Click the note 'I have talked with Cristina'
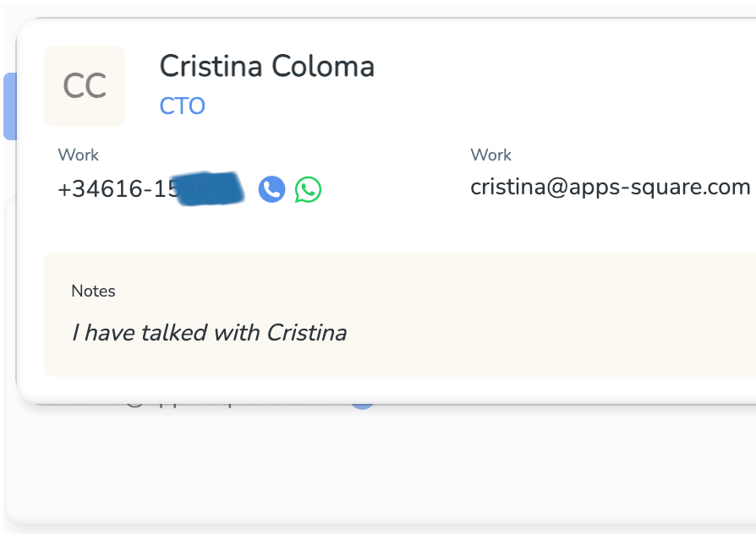This screenshot has width=756, height=534. pyautogui.click(x=209, y=333)
